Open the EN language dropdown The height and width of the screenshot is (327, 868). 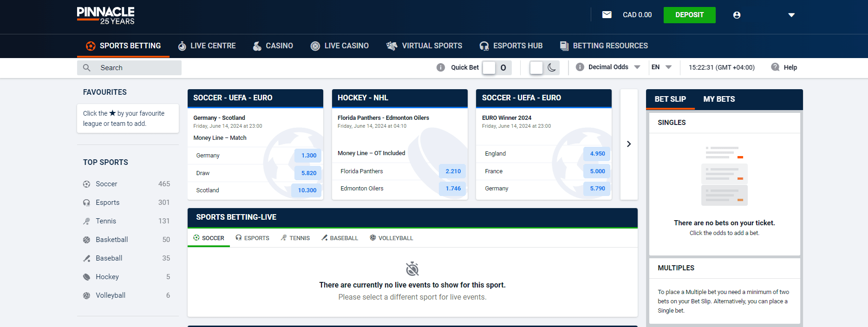pos(661,67)
